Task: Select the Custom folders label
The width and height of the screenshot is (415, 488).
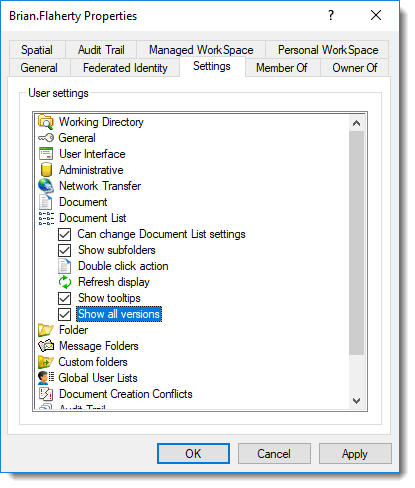Action: 93,362
